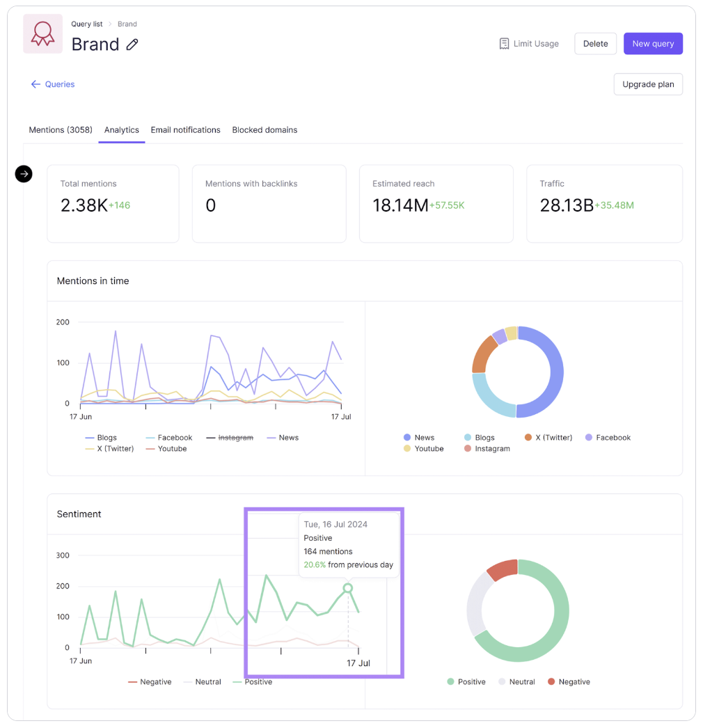Click the brand award ribbon logo icon
703x728 pixels.
click(42, 34)
